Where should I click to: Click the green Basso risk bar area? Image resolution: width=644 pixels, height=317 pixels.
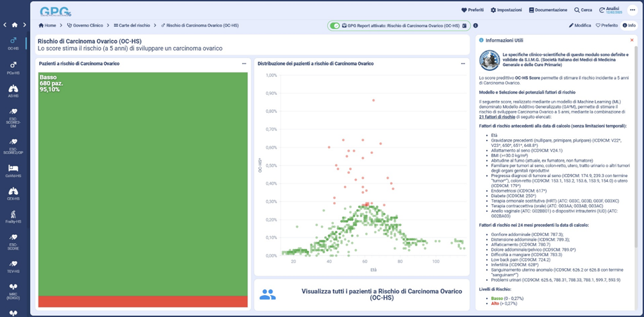click(143, 186)
